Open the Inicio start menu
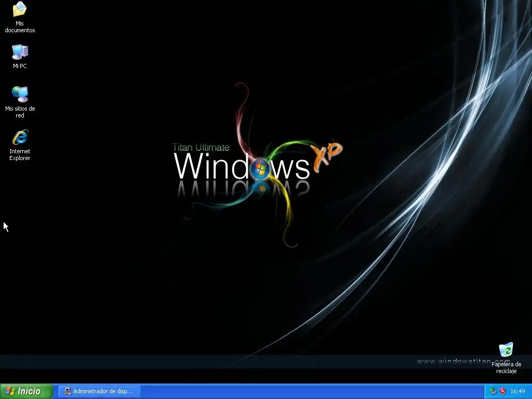The height and width of the screenshot is (399, 532). [26, 391]
